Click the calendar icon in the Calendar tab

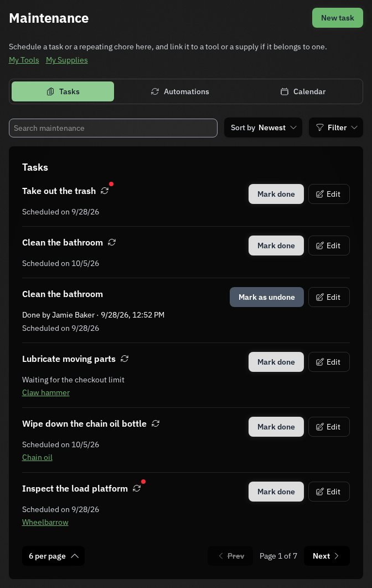(285, 91)
